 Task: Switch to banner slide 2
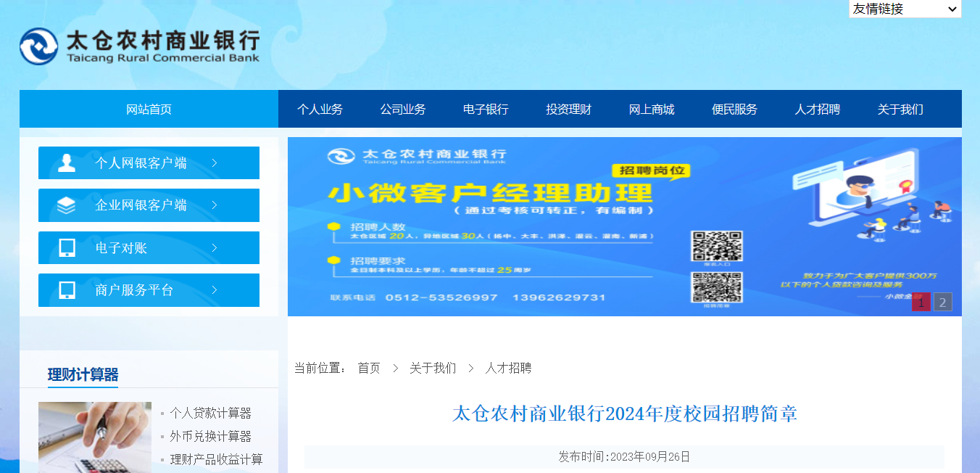click(x=942, y=303)
